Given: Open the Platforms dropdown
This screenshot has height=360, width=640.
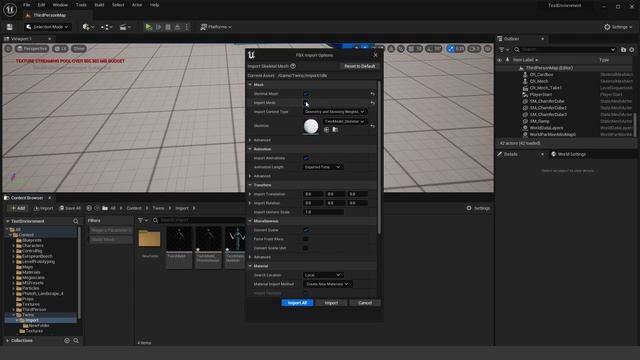Looking at the screenshot, I should pyautogui.click(x=216, y=27).
